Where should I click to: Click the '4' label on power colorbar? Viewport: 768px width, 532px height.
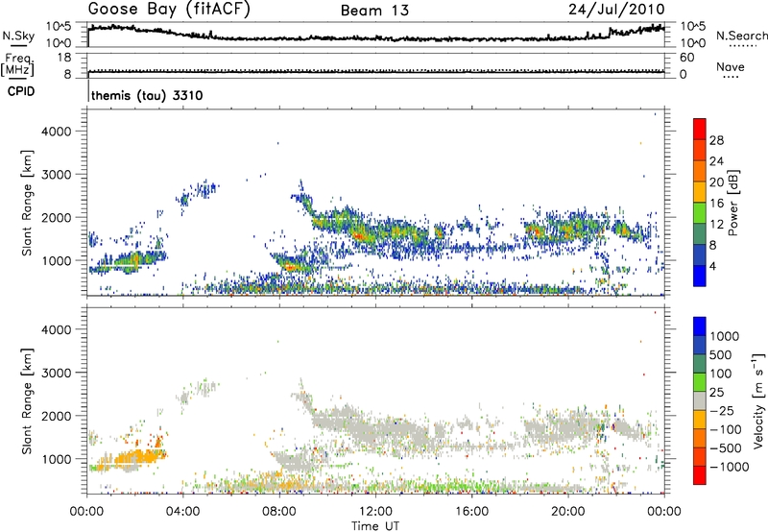coord(712,267)
